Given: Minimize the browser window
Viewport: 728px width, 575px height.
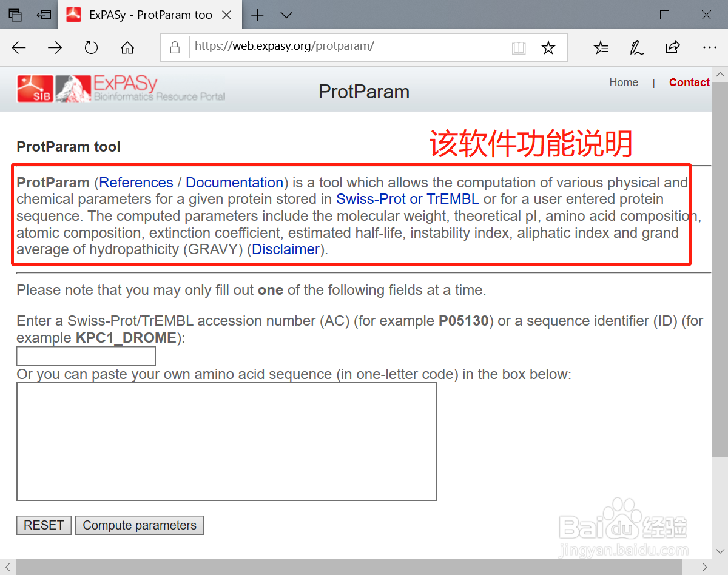Looking at the screenshot, I should [624, 15].
